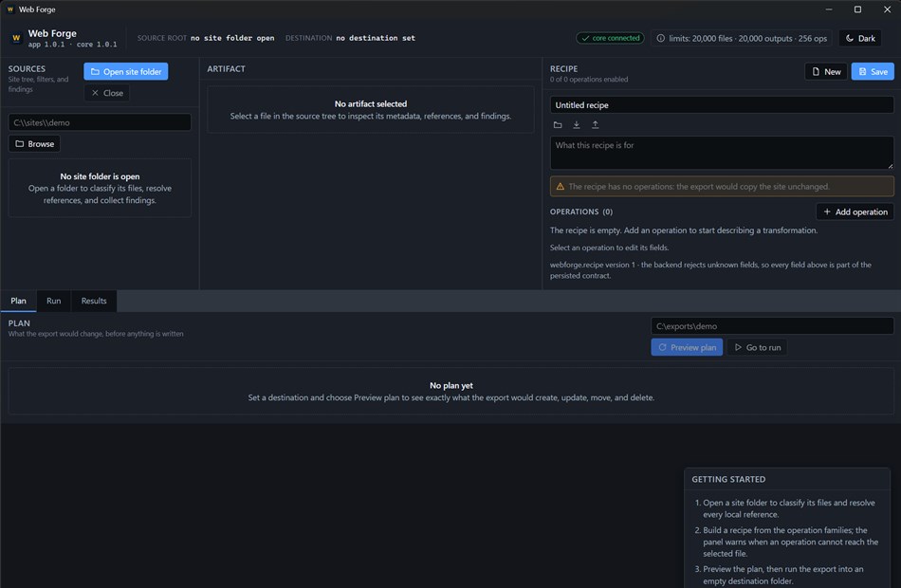Screen dimensions: 901x588
Task: Click the limits info badge
Action: (x=742, y=38)
